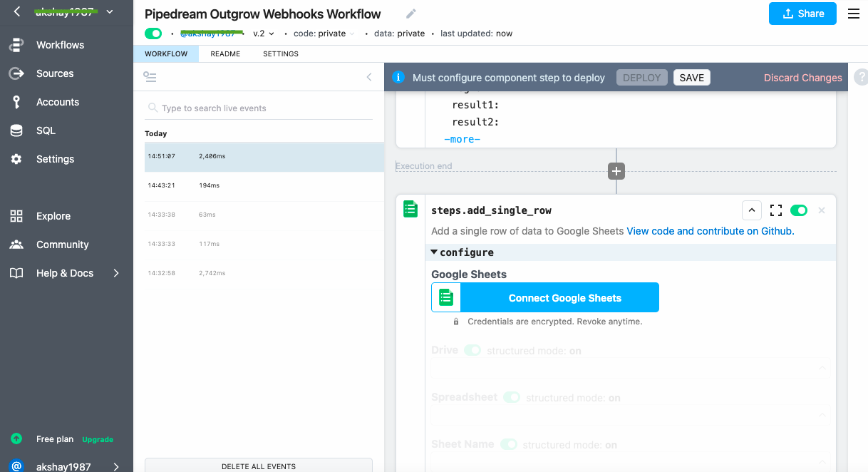Image resolution: width=868 pixels, height=472 pixels.
Task: Click the event list view icon
Action: coord(150,77)
